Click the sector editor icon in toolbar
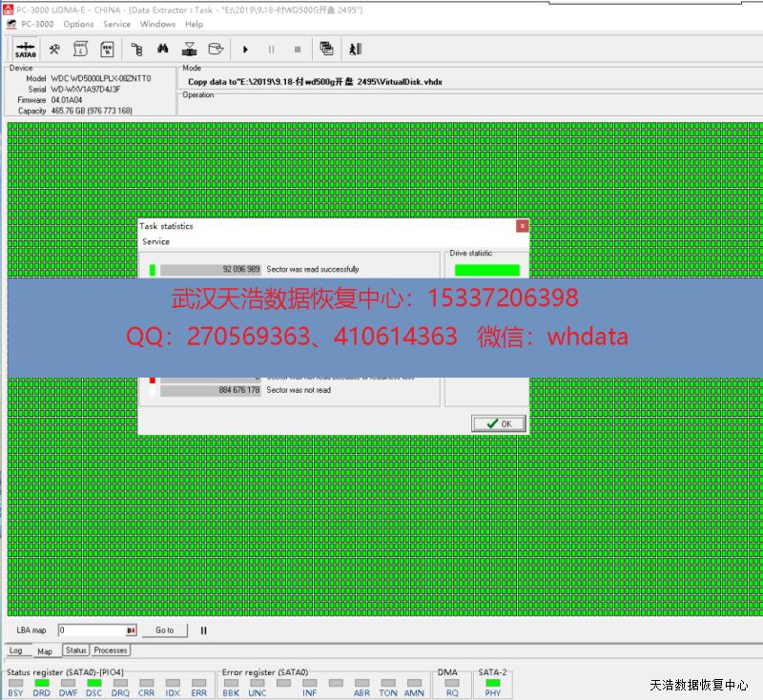763x700 pixels. (x=108, y=49)
